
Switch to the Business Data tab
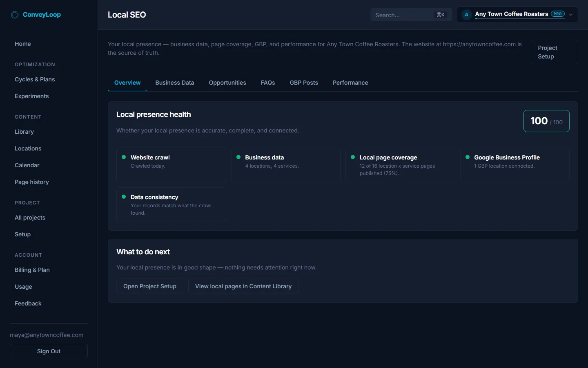pos(175,83)
